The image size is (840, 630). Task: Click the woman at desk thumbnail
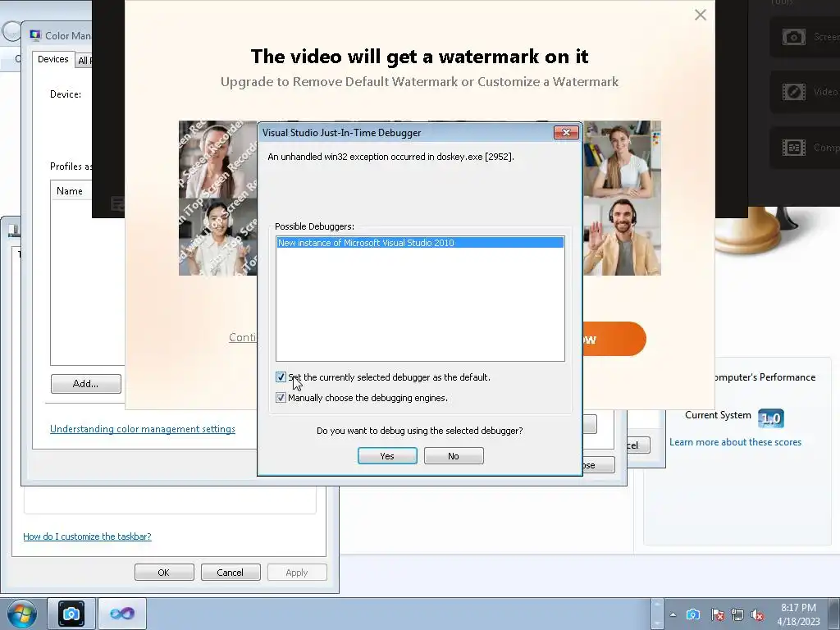click(622, 159)
